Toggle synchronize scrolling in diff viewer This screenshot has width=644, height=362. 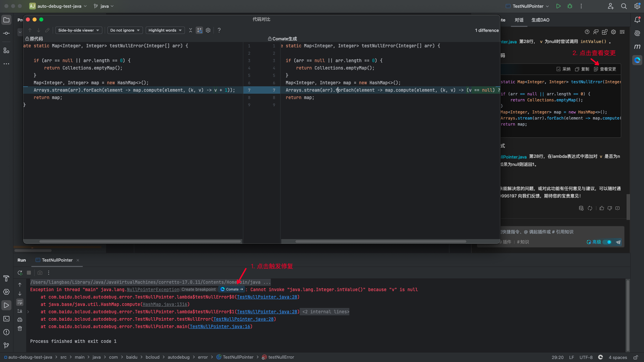coord(199,30)
